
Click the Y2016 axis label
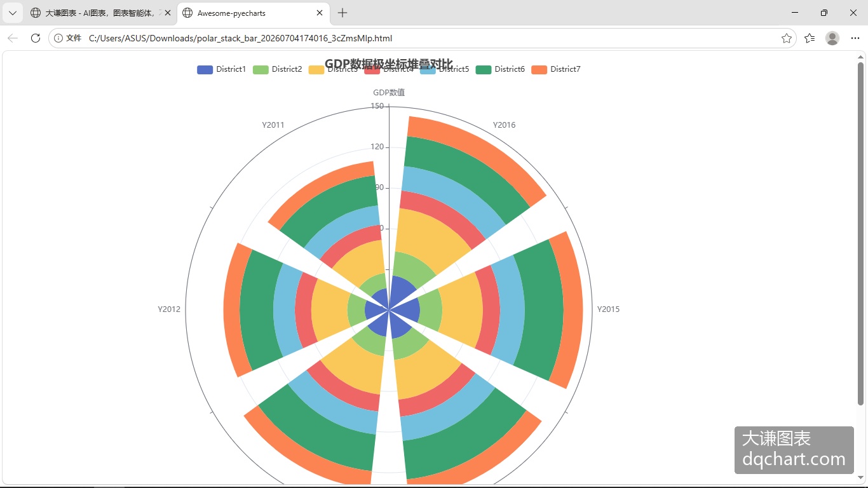point(505,125)
